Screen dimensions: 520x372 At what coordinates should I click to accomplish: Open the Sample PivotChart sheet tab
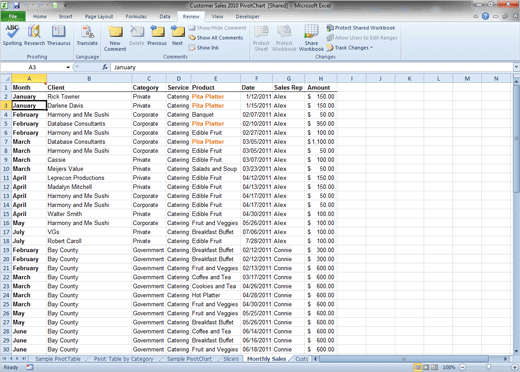(189, 359)
